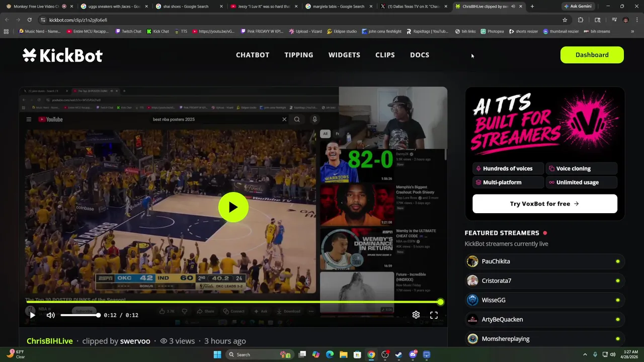The width and height of the screenshot is (644, 362).
Task: Click the "Multi-platform" feature chip
Action: (x=508, y=183)
